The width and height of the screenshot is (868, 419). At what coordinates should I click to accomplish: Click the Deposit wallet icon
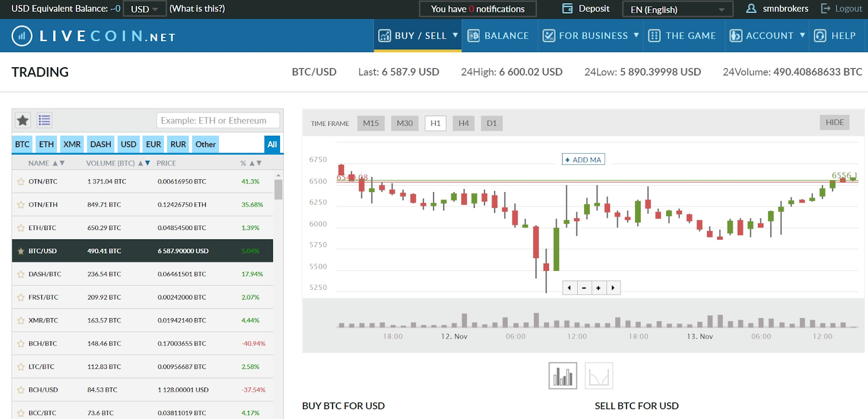coord(567,9)
